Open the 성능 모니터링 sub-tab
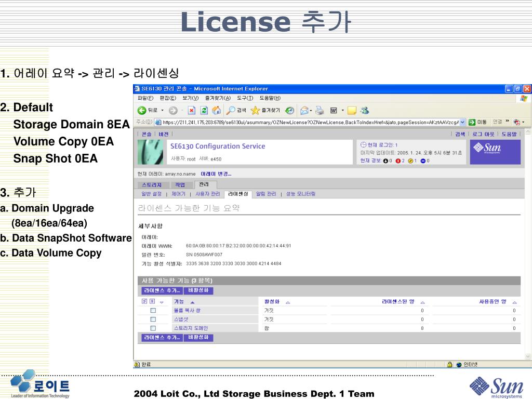This screenshot has width=532, height=399. pyautogui.click(x=301, y=194)
